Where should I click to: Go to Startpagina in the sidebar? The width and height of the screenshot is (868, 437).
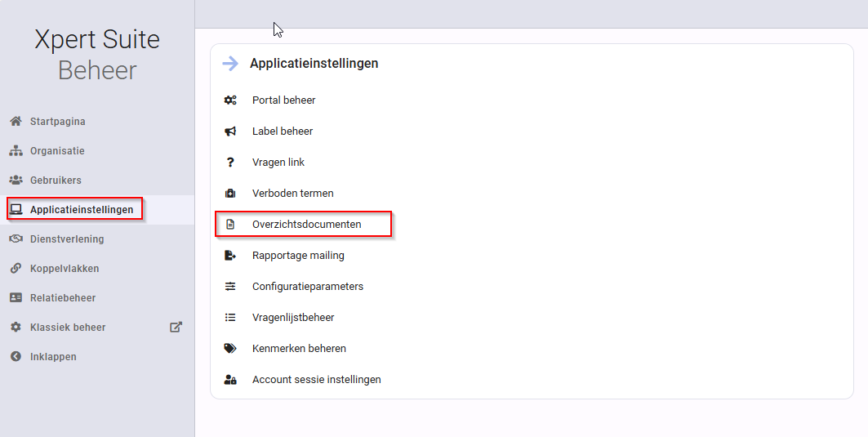click(58, 121)
